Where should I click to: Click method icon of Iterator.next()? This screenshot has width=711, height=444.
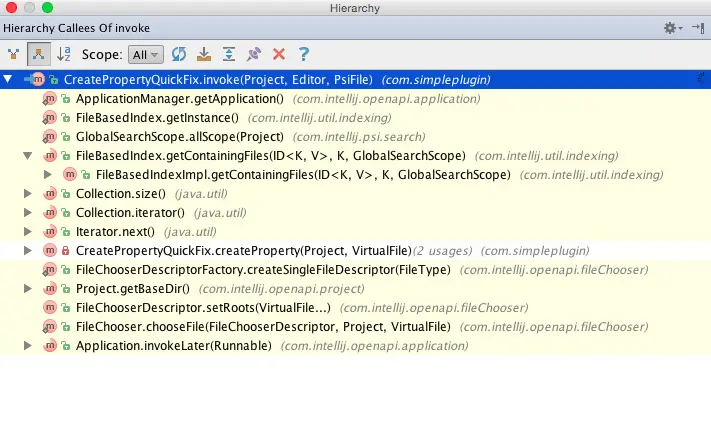[49, 232]
